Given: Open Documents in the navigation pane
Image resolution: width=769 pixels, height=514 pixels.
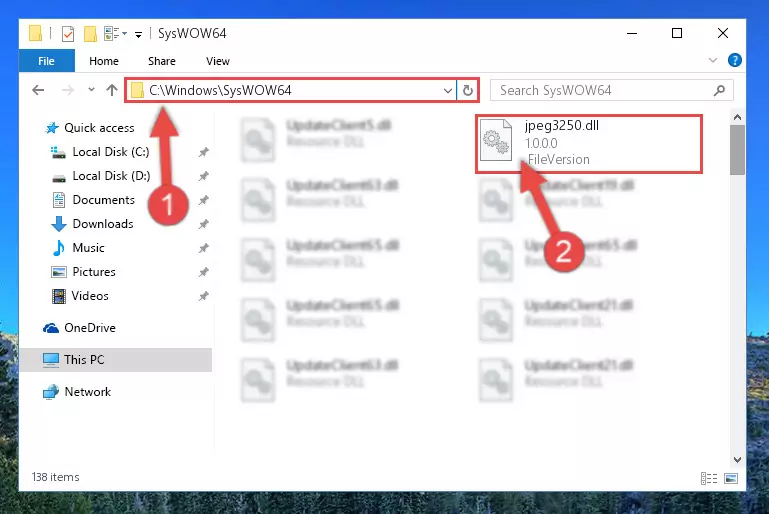Looking at the screenshot, I should click(103, 200).
